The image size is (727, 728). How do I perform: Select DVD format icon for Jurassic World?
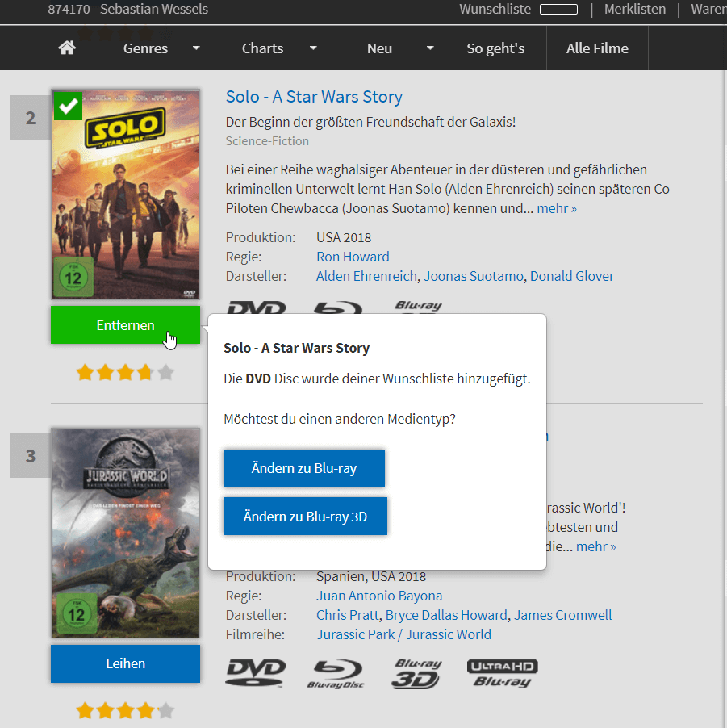point(255,672)
